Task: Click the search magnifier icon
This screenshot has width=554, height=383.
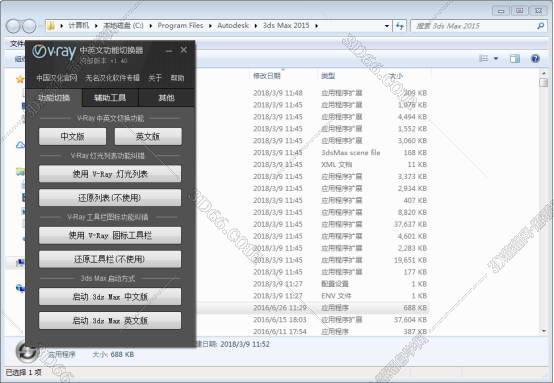Action: pyautogui.click(x=540, y=26)
